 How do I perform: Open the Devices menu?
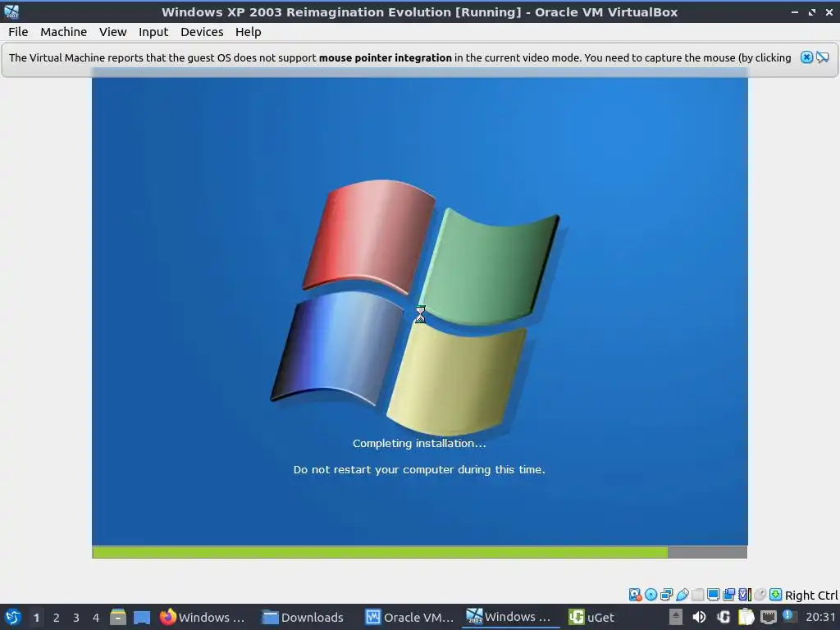click(202, 32)
